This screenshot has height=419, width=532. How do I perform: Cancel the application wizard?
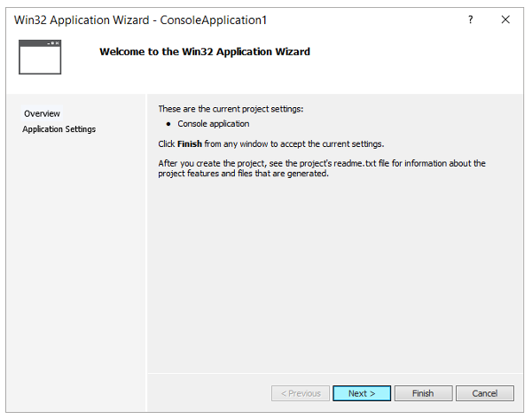point(484,393)
